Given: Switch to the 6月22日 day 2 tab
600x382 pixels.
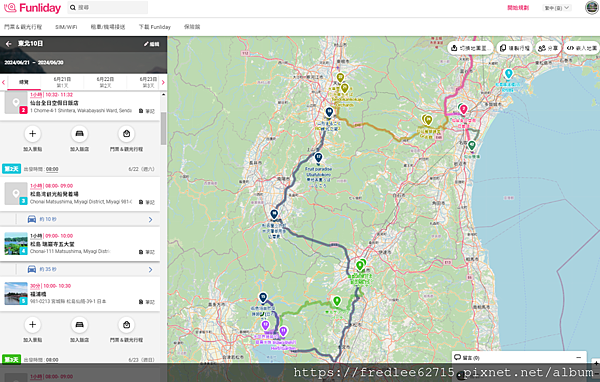Looking at the screenshot, I should [x=105, y=82].
